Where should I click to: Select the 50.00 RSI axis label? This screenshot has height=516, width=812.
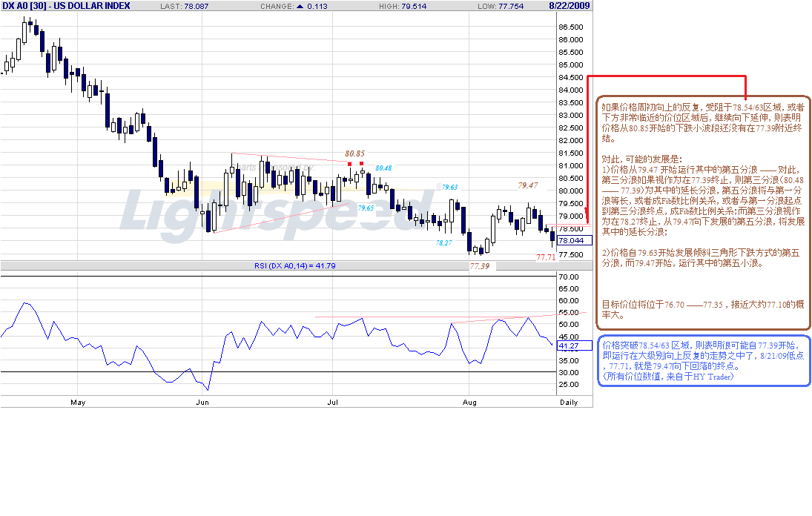coord(569,325)
